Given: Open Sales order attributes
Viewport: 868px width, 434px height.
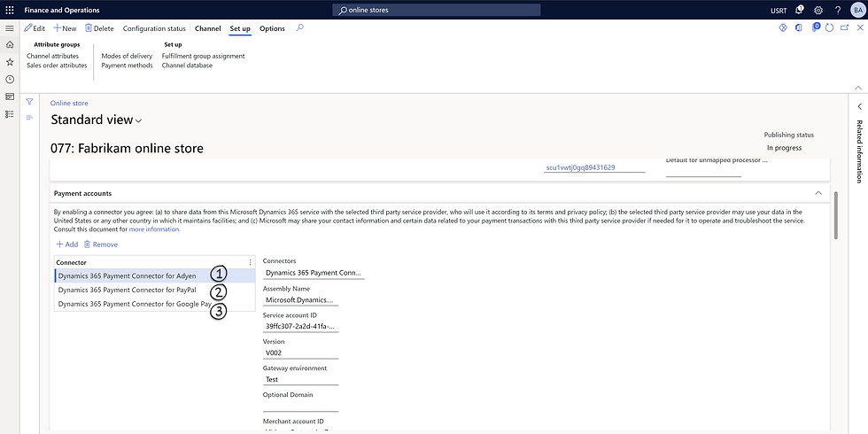Looking at the screenshot, I should [57, 66].
